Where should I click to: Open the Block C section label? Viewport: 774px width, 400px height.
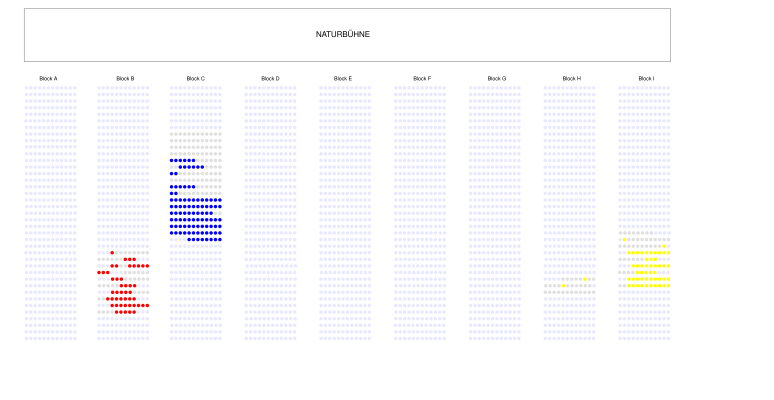[196, 78]
